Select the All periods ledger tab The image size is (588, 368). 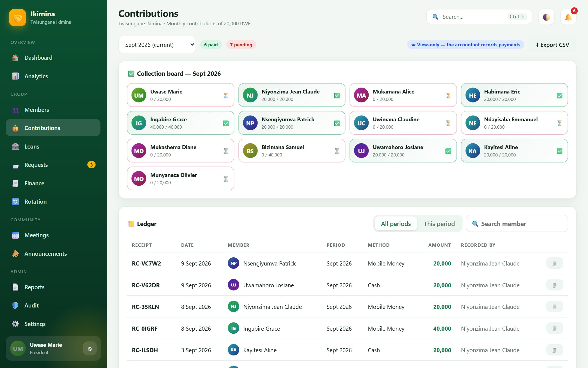coord(396,224)
